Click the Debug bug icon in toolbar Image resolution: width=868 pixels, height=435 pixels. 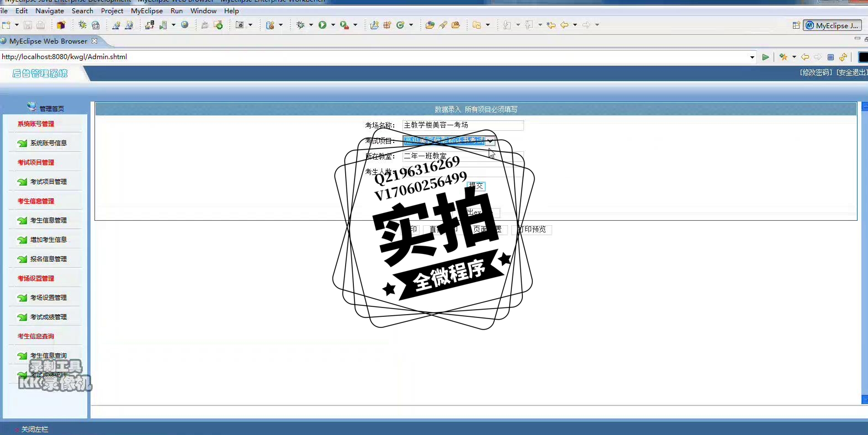(x=300, y=25)
